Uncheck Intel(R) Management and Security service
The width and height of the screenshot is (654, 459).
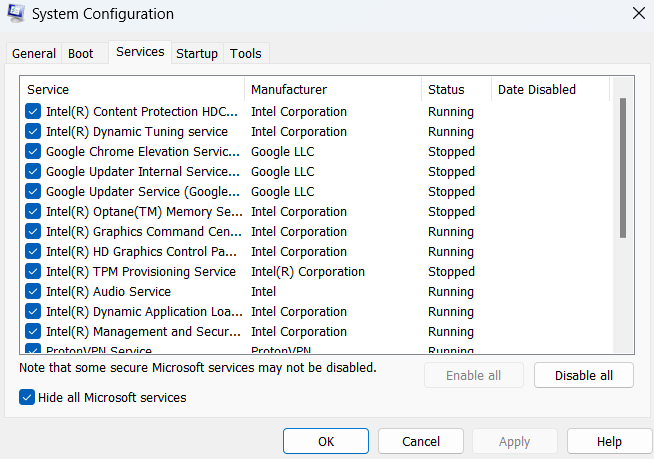pos(33,332)
